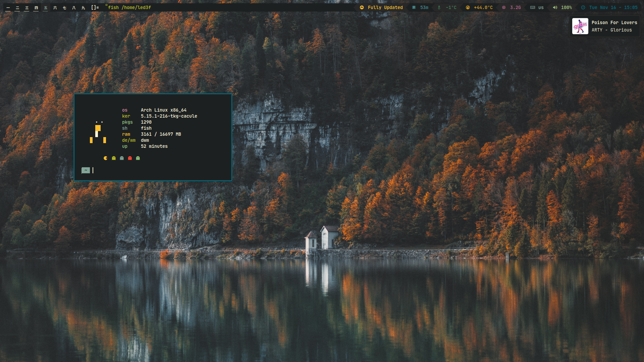Click the fish /home/led3f window title
The width and height of the screenshot is (644, 362).
[129, 7]
